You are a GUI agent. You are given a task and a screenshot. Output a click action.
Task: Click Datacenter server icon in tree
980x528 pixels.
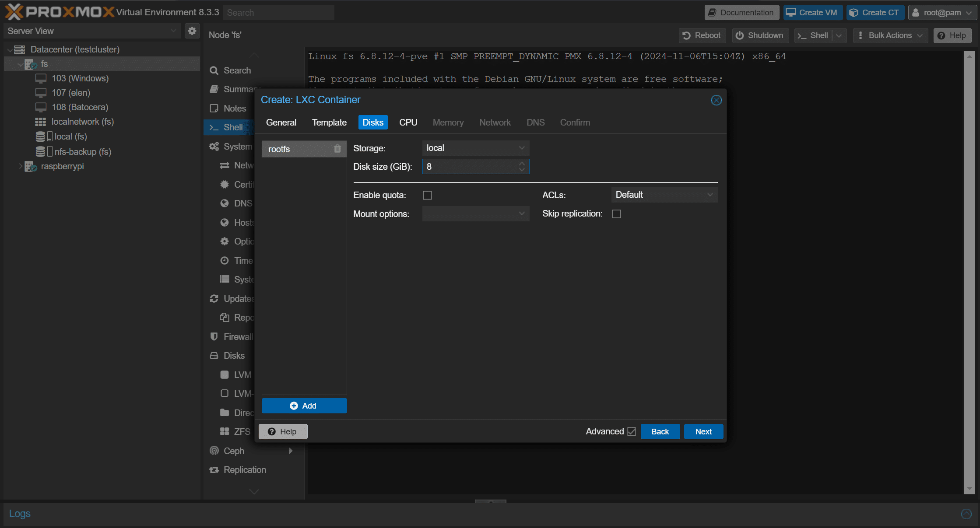(20, 49)
